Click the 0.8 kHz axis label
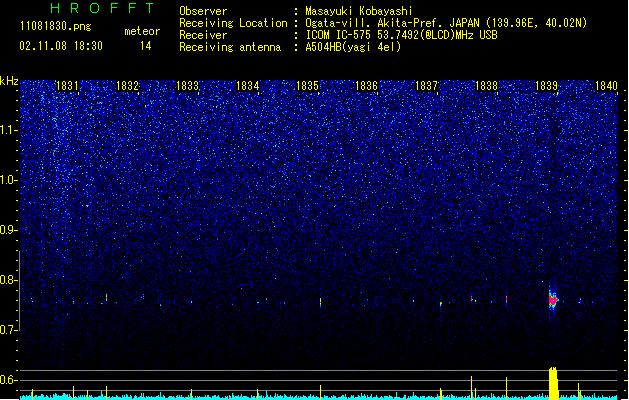Image resolution: width=629 pixels, height=400 pixels. pos(9,280)
